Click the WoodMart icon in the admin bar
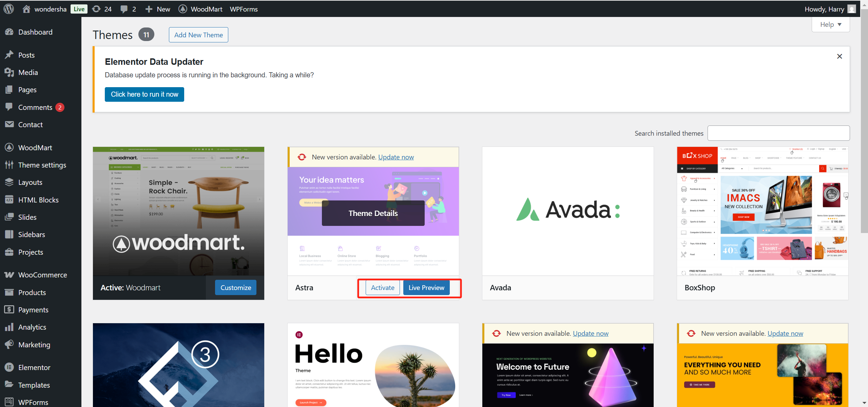Viewport: 868px width, 407px height. (183, 9)
